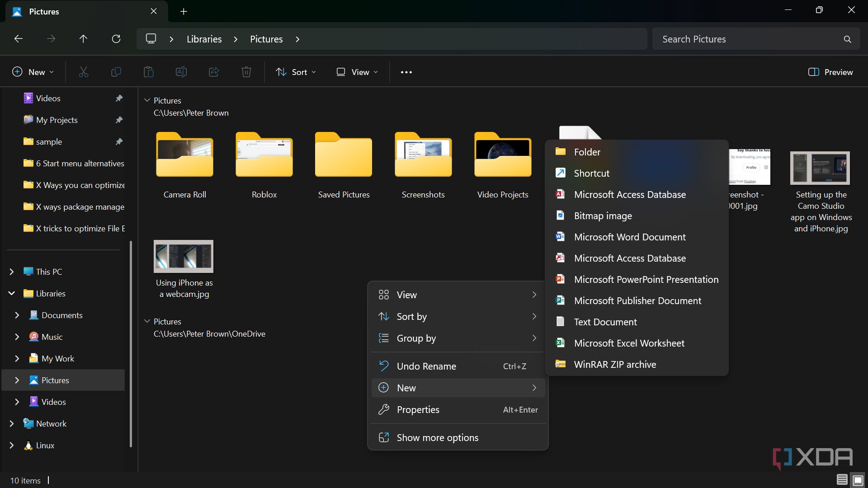This screenshot has height=488, width=868.
Task: Select Linux in navigation pane
Action: coord(45,445)
